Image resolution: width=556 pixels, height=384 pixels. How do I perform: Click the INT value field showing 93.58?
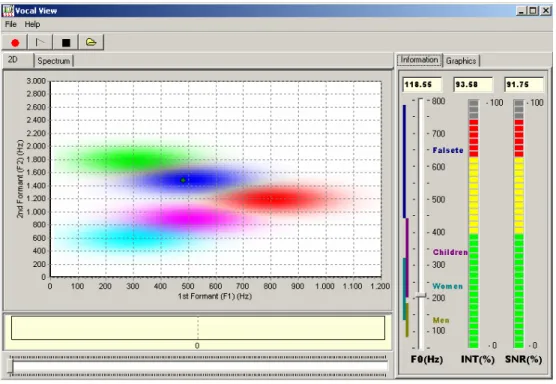pyautogui.click(x=473, y=84)
